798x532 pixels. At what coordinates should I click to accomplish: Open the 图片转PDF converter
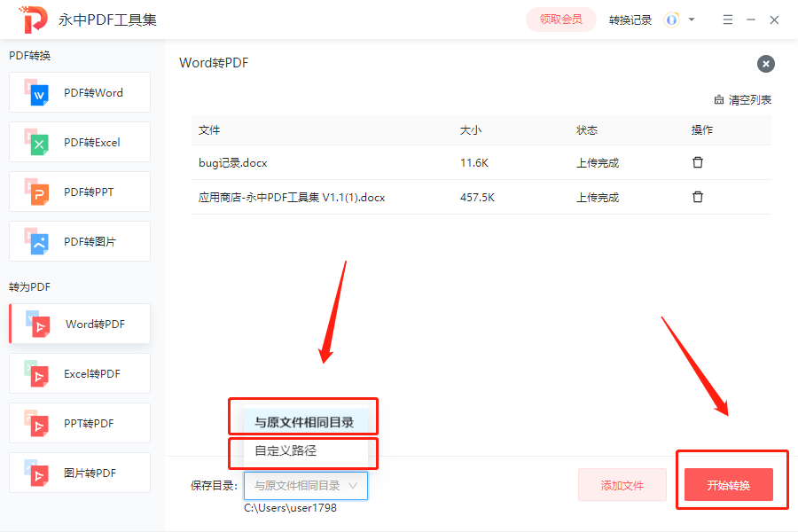point(38,473)
